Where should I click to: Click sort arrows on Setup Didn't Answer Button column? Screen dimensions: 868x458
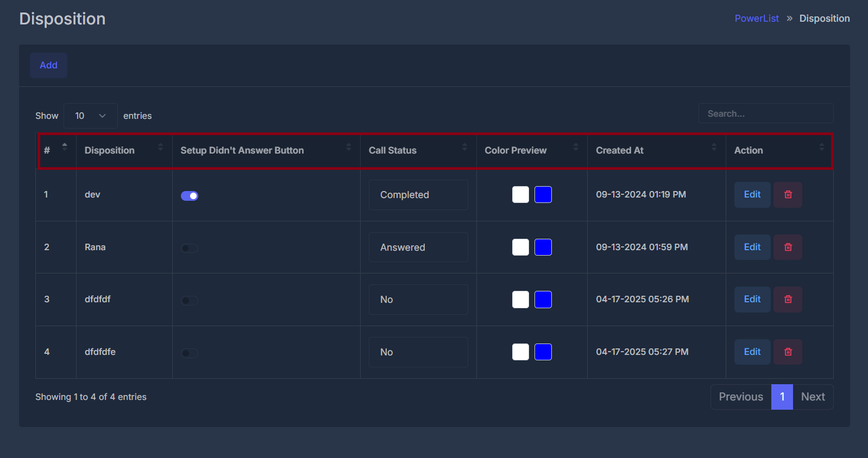point(349,147)
